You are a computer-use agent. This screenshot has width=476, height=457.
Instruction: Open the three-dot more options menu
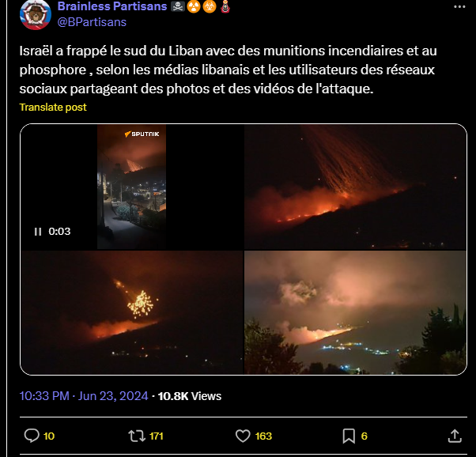(x=459, y=6)
